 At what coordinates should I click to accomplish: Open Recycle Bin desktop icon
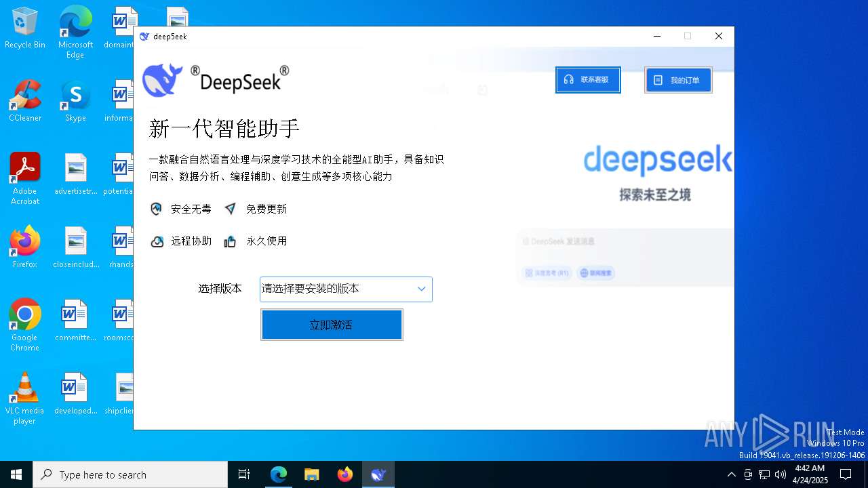coord(25,28)
